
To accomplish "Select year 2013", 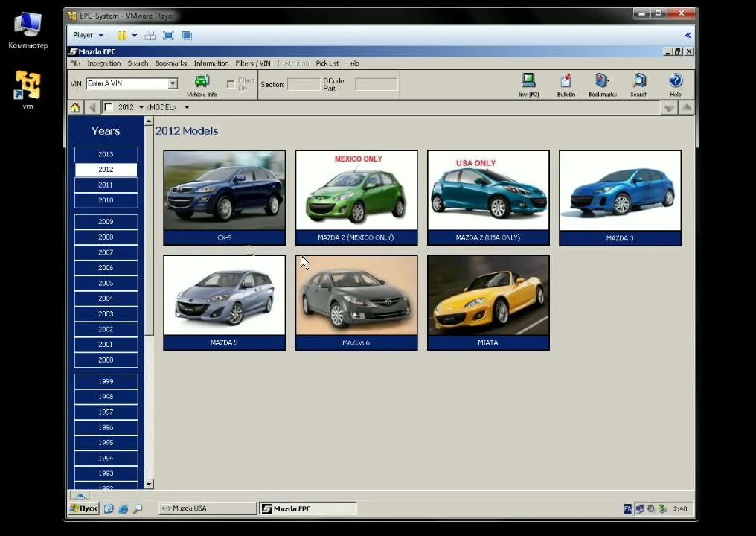I will pos(106,154).
